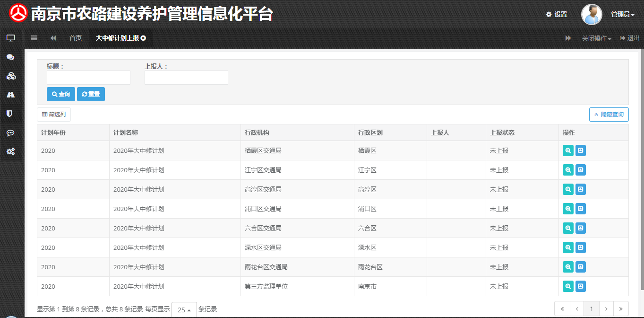The width and height of the screenshot is (644, 318).
Task: View details for 高淳区交通局 row
Action: [568, 189]
